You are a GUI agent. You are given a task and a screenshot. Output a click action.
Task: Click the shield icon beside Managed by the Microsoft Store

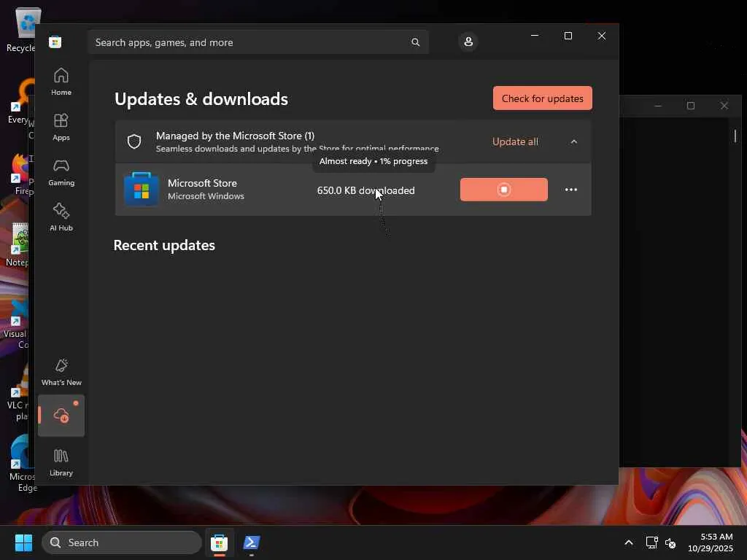pos(134,141)
